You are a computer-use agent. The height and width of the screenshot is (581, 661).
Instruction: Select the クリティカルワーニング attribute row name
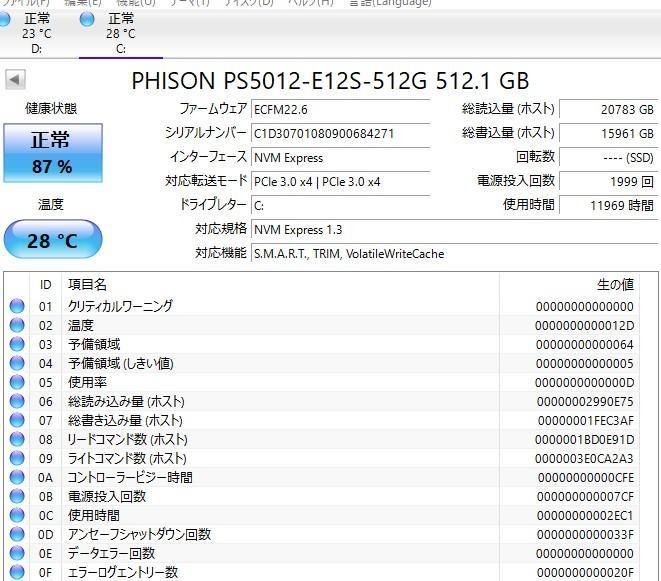[x=120, y=306]
